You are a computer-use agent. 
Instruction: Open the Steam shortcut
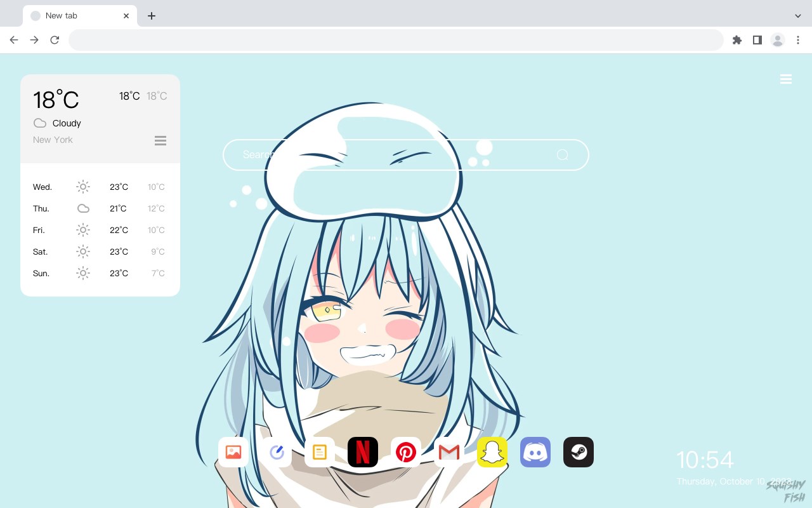[x=579, y=452]
